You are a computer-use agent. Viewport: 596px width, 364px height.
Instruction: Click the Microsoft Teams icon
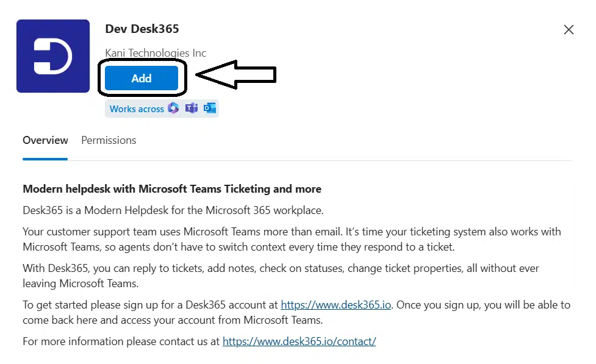click(x=192, y=109)
